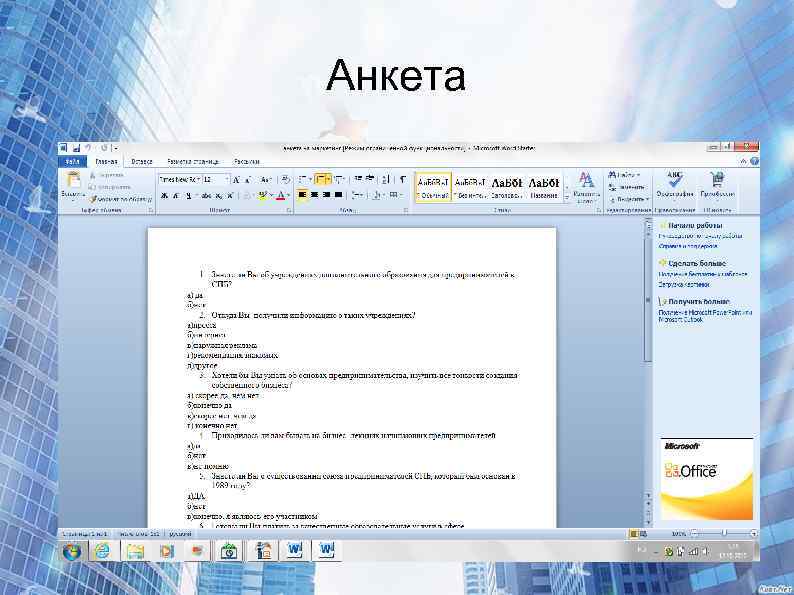Click the Shrink Font icon
This screenshot has width=794, height=595.
click(x=248, y=180)
